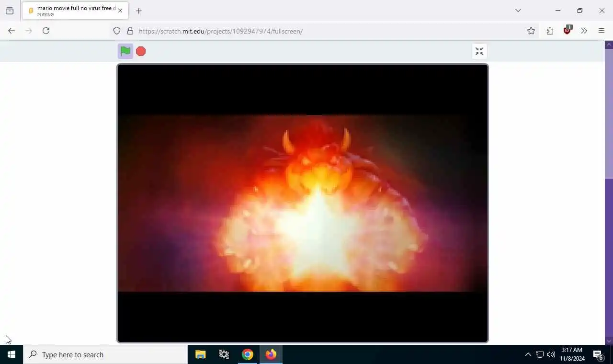
Task: Open File Explorer from taskbar
Action: (x=201, y=354)
